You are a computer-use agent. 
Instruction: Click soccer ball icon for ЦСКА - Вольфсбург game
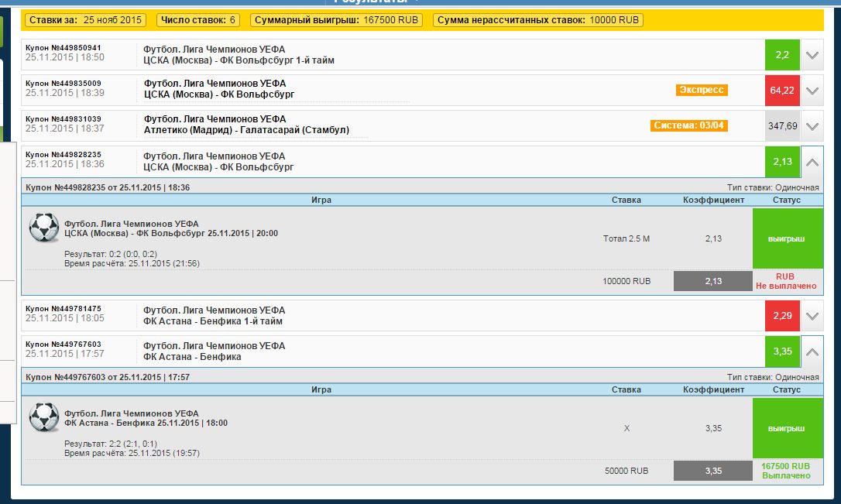pyautogui.click(x=44, y=228)
